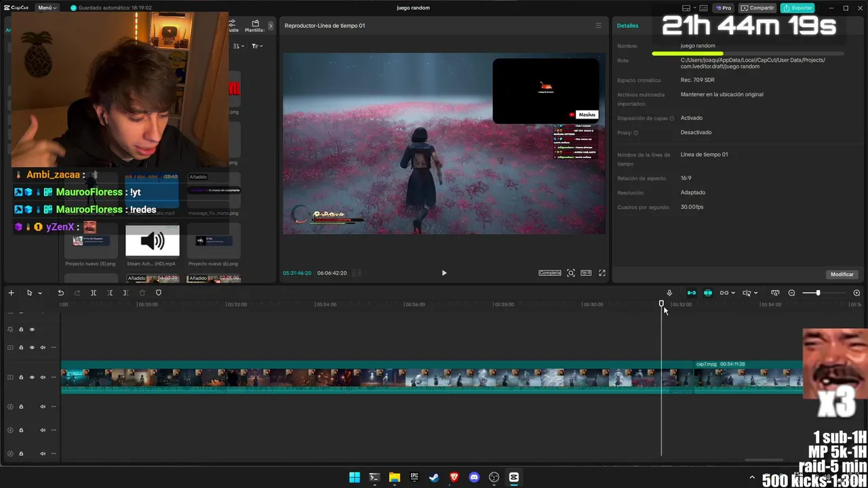Add a marker with the shield icon

point(159,293)
